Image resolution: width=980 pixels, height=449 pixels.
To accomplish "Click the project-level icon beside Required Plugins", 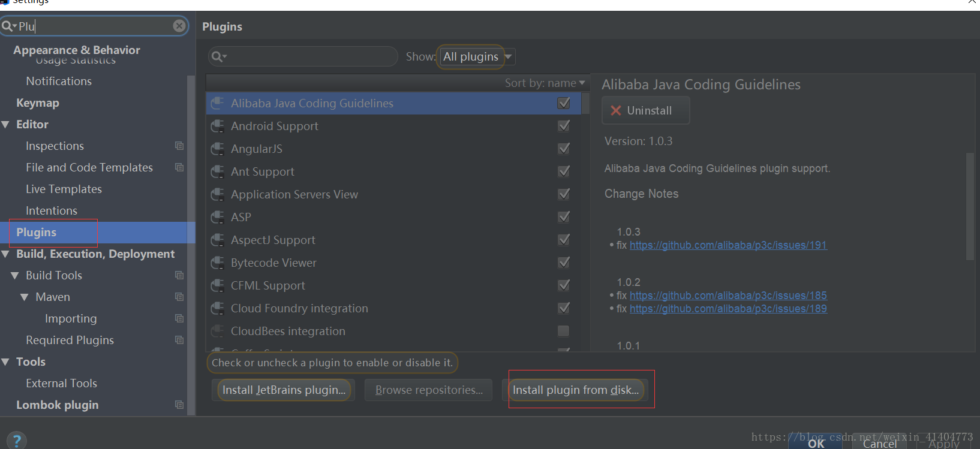I will tap(179, 340).
